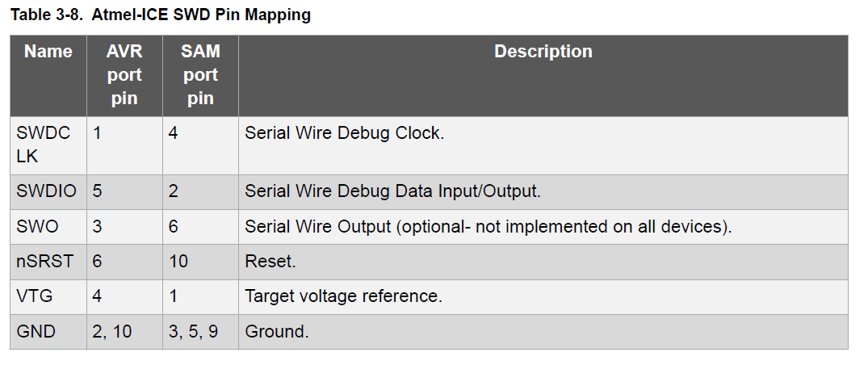Viewport: 868px width, 365px height.
Task: Click the Ground description cell
Action: coord(277,331)
